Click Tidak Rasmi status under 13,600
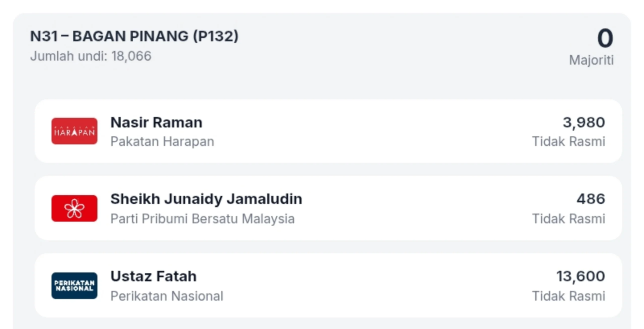 click(x=569, y=296)
